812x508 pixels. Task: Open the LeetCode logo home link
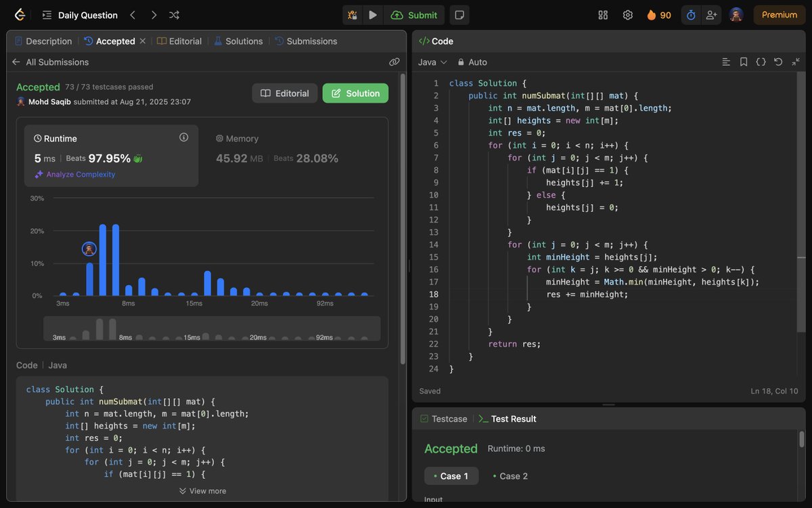coord(20,15)
